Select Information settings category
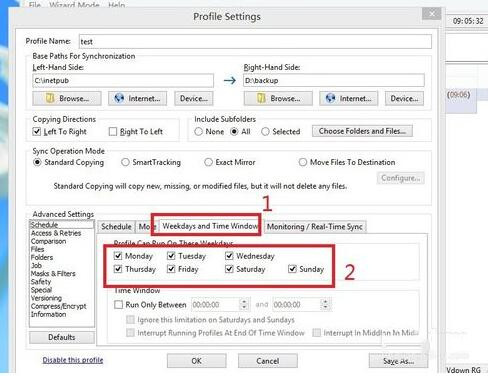 pos(48,314)
